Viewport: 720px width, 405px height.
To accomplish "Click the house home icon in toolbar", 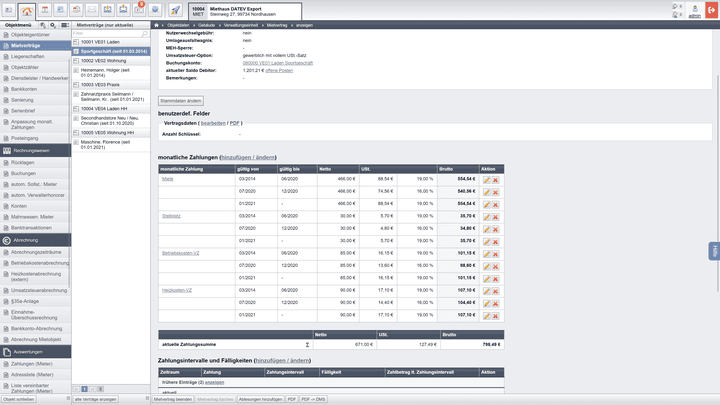I will [x=27, y=10].
